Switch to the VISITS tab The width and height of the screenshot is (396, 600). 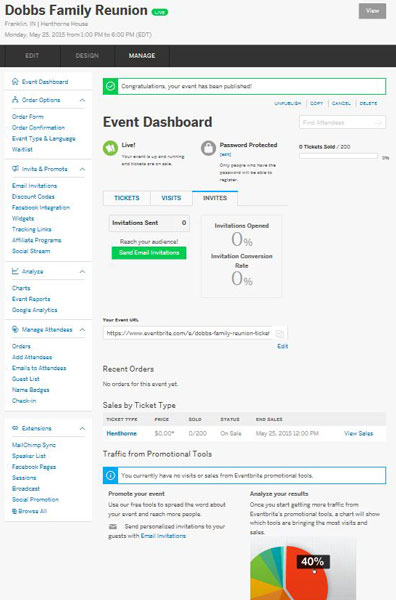point(171,198)
